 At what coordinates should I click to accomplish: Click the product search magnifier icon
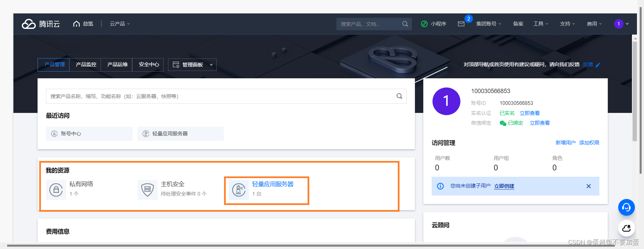click(399, 96)
